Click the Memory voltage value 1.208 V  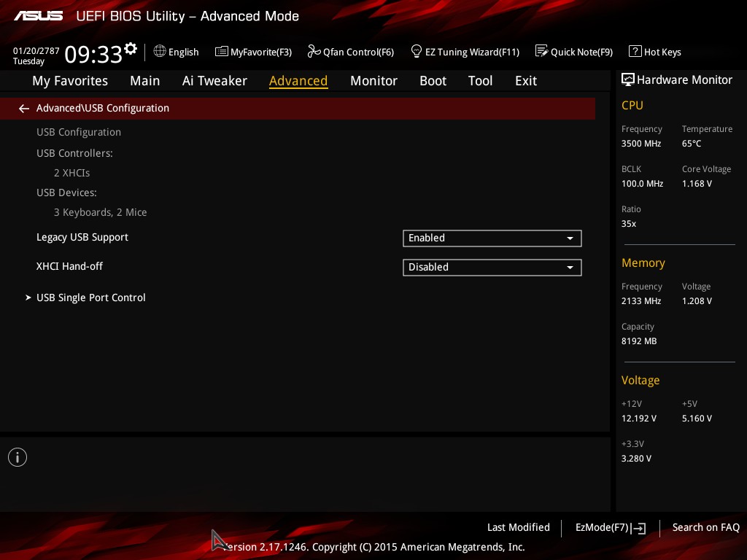pos(697,301)
